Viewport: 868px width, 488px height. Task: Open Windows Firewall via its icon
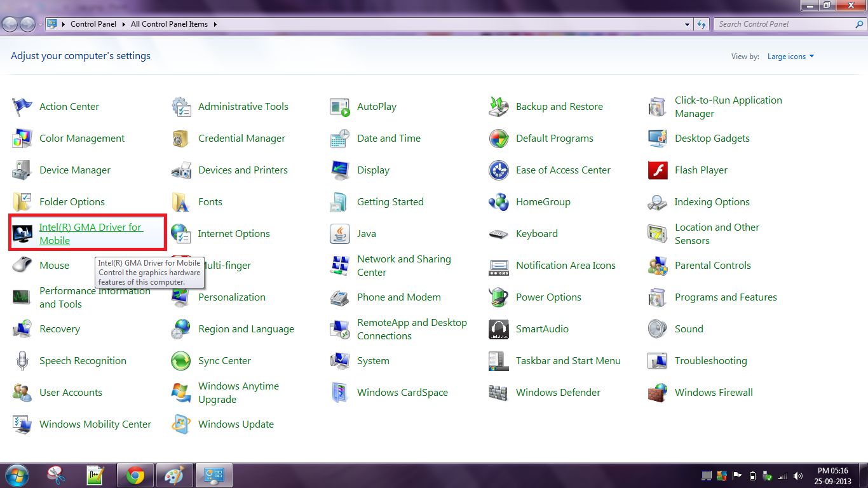pyautogui.click(x=658, y=393)
